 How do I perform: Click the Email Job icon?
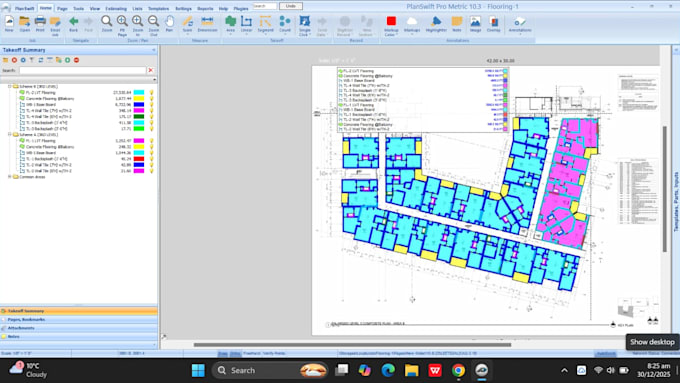(55, 25)
